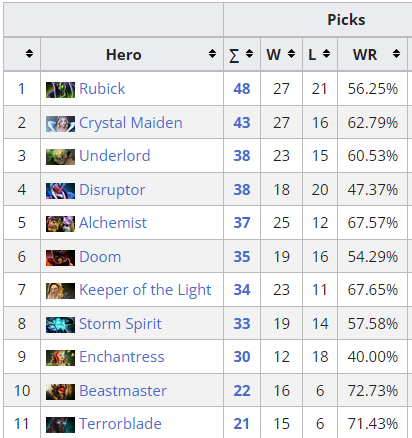This screenshot has width=412, height=438.
Task: Sort by rank number column arrows
Action: tap(29, 54)
